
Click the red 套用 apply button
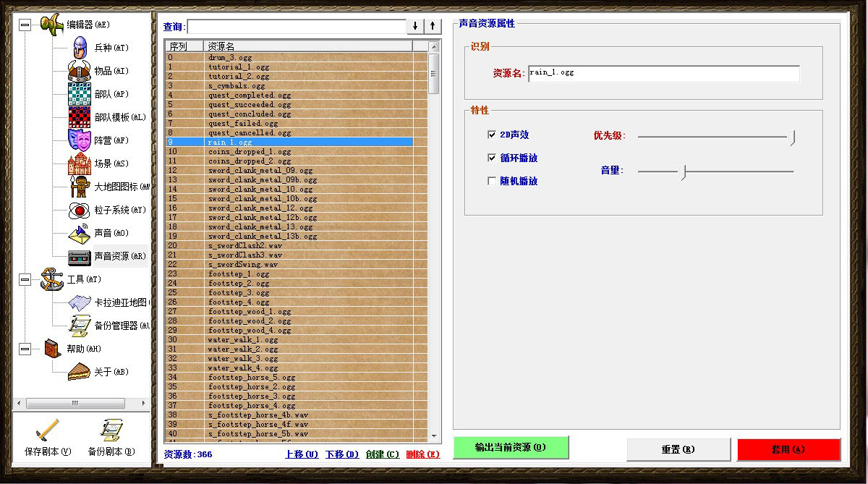pos(788,449)
